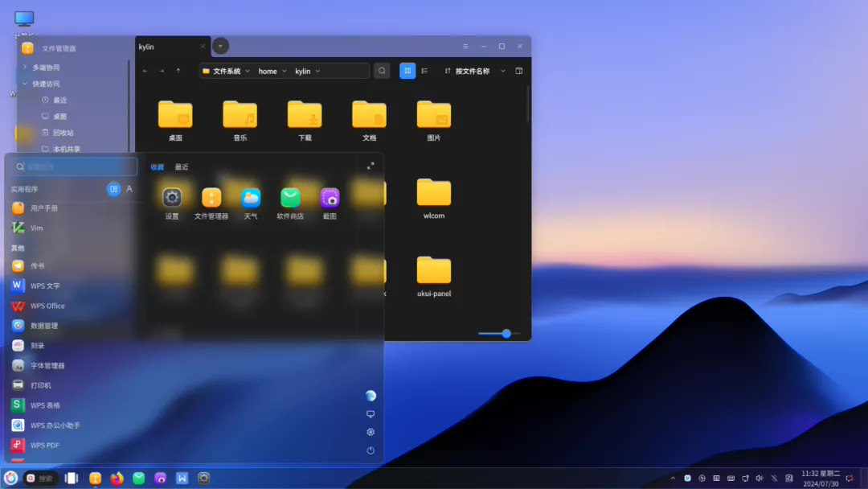This screenshot has height=489, width=868.
Task: Expand the 多端协同 sidebar section
Action: [25, 68]
